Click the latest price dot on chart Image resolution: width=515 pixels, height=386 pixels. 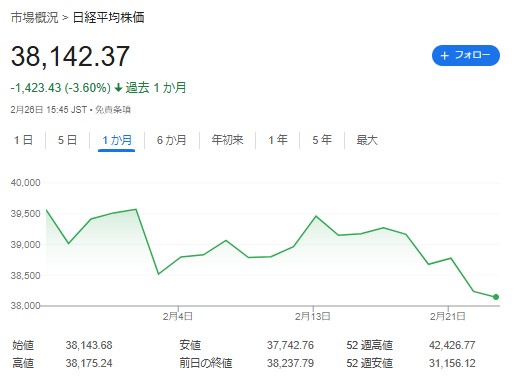click(496, 297)
